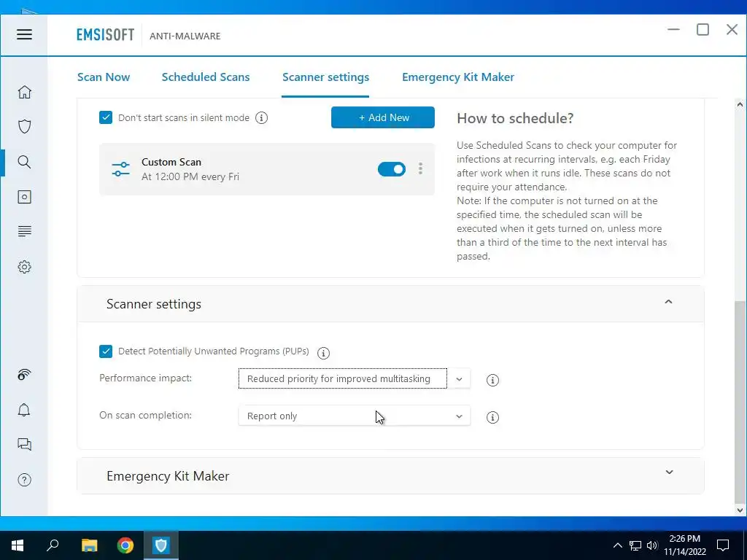This screenshot has height=560, width=747.
Task: Open Settings gear in sidebar
Action: pos(24,267)
